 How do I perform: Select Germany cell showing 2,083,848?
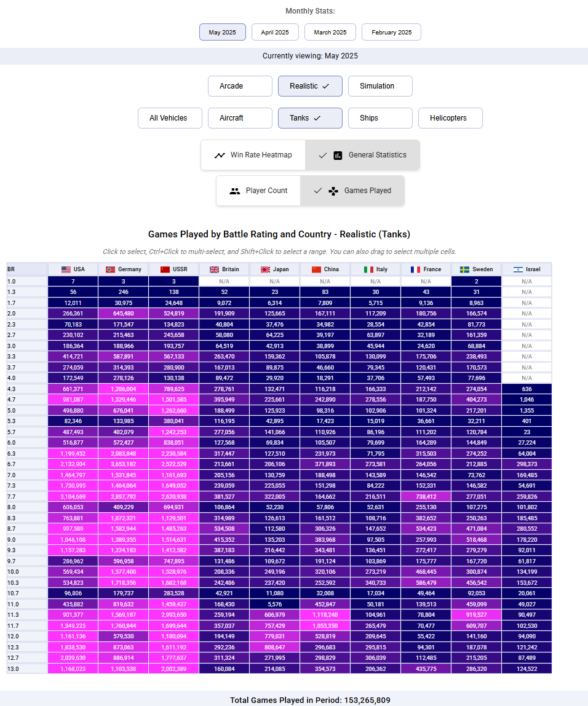click(x=124, y=454)
